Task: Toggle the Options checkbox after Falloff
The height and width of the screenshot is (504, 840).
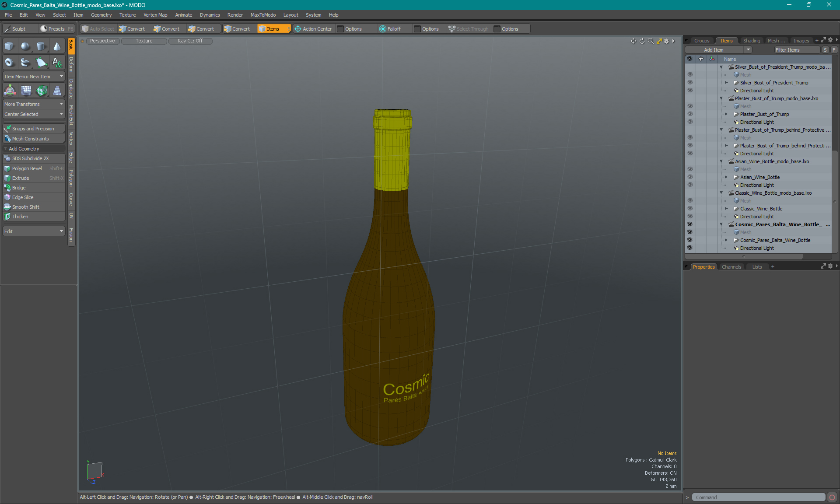Action: pyautogui.click(x=417, y=29)
